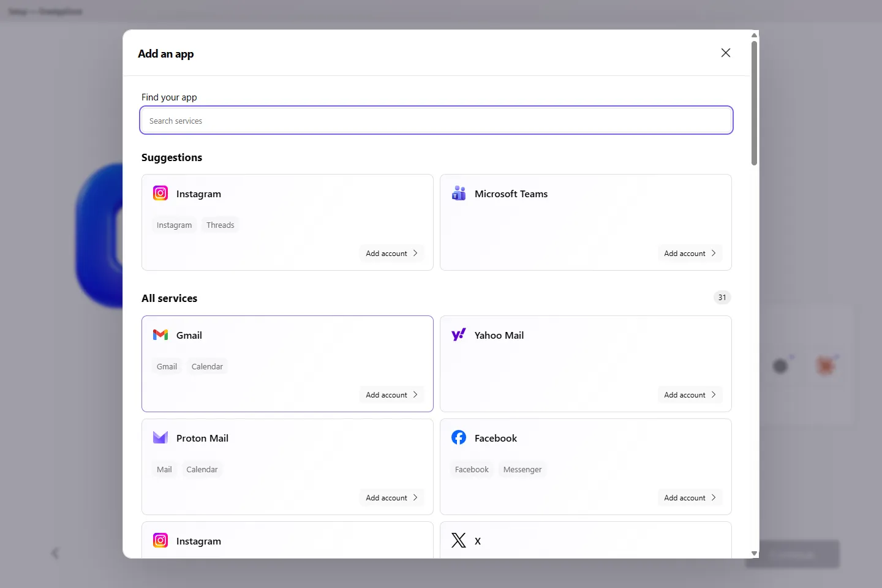Screen dimensions: 882x588
Task: Click the Instagram tag in Suggestions card
Action: [x=174, y=225]
